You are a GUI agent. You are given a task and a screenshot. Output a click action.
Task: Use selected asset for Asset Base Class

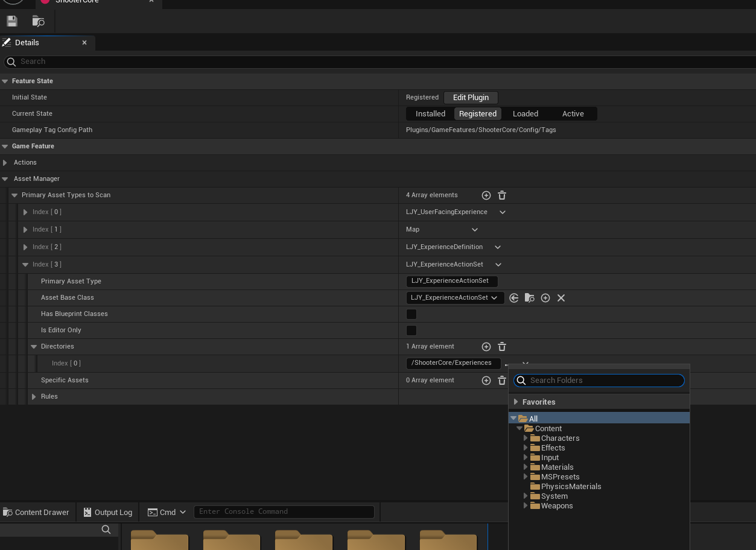514,298
